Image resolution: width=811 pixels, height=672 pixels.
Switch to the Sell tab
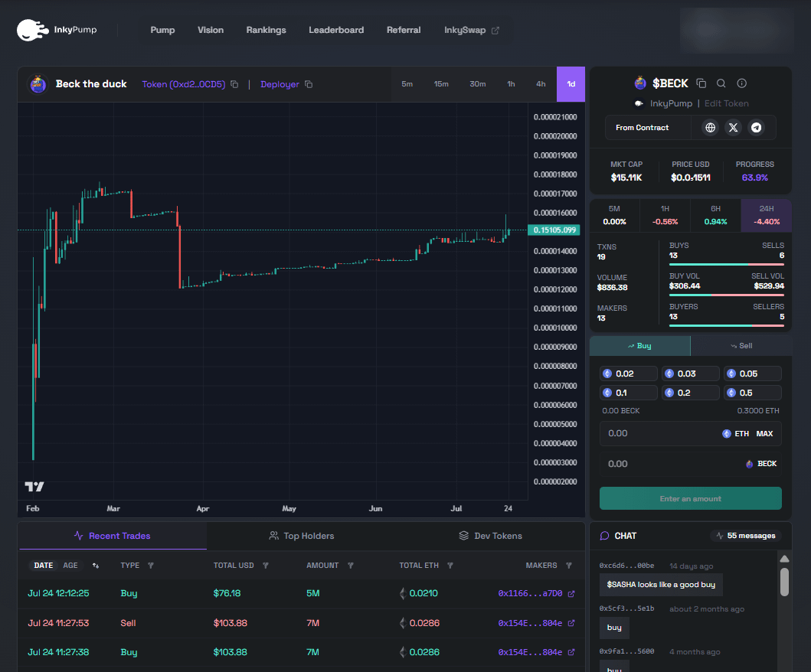click(x=741, y=346)
